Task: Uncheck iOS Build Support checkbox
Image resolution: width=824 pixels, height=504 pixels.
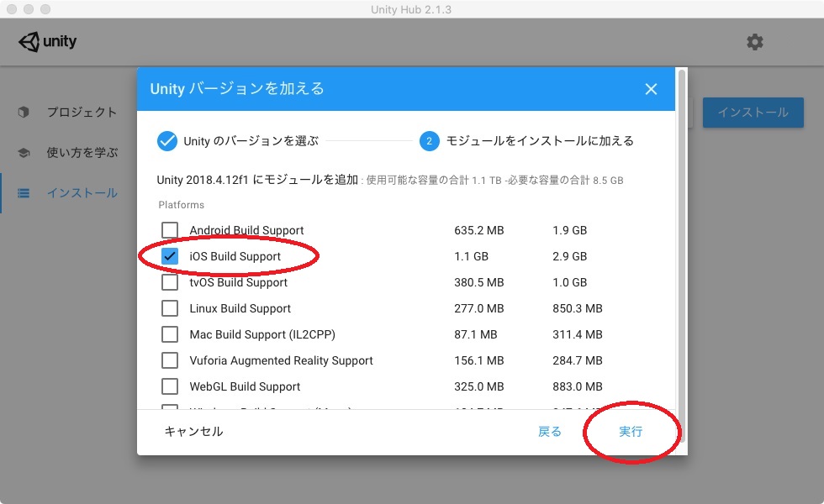Action: point(170,256)
